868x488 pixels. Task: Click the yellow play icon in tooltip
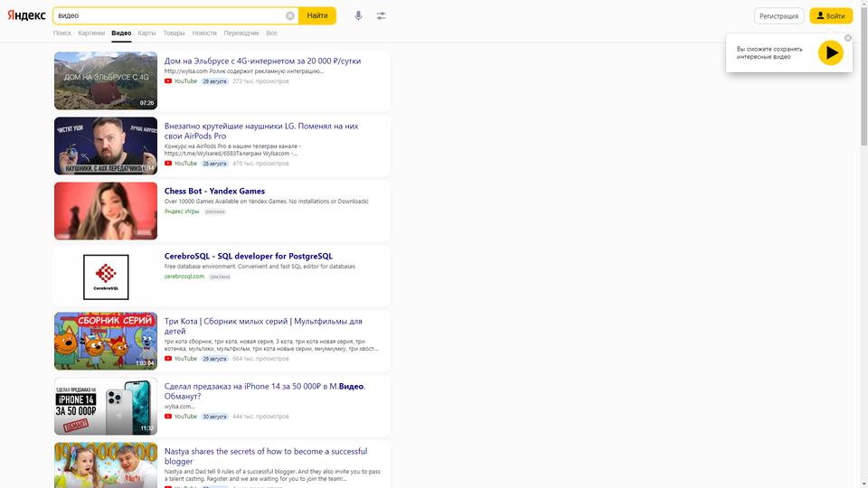pos(830,53)
